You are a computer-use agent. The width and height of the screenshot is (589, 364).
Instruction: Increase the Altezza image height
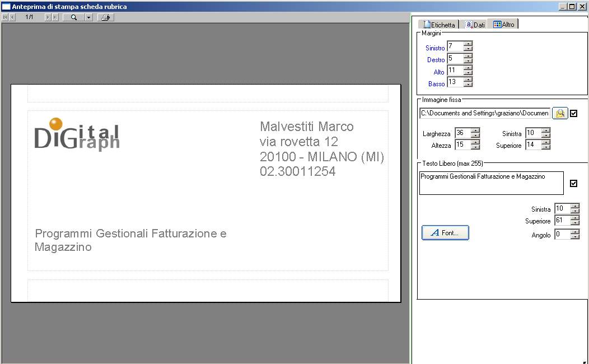click(475, 142)
